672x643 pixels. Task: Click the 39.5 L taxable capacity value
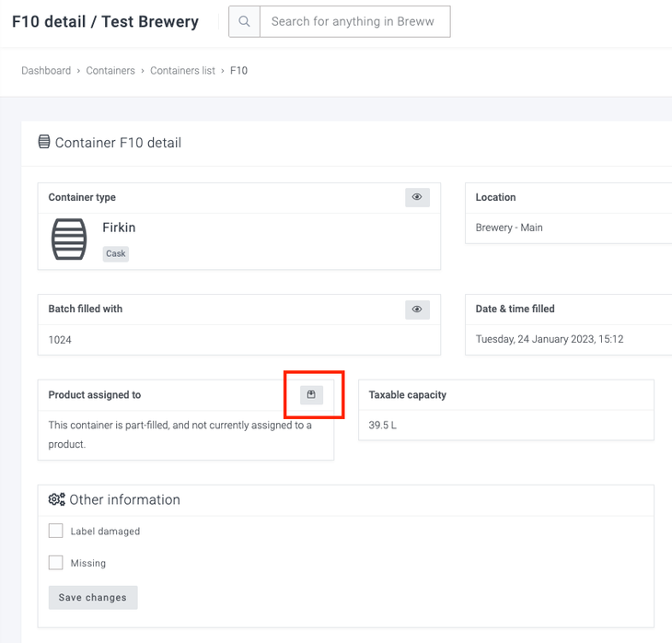383,426
